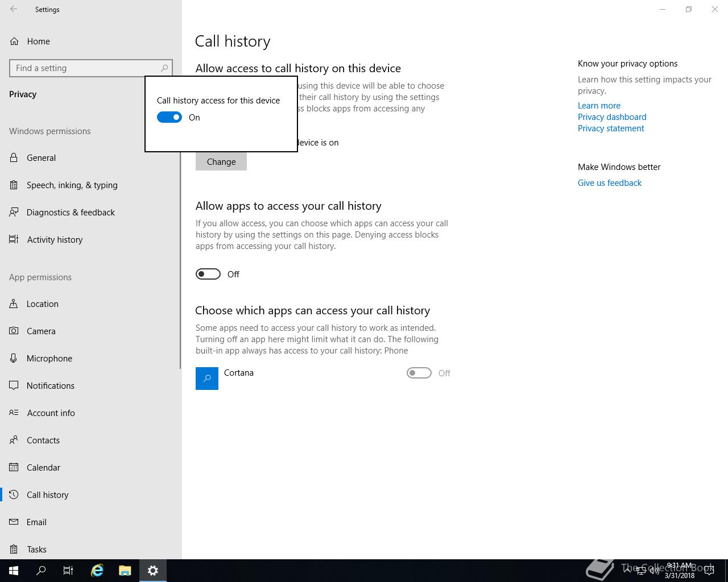Click the search magnifier in Find a setting
728x582 pixels.
164,68
